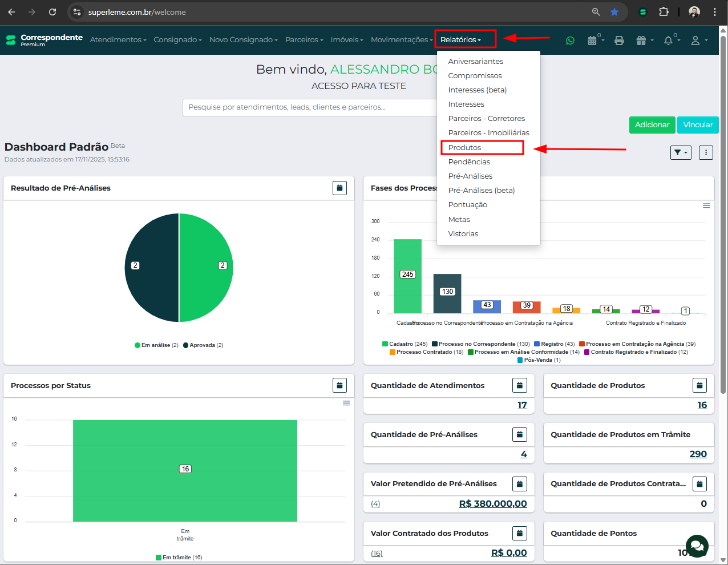
Task: Open the printer icon in navbar
Action: click(619, 41)
